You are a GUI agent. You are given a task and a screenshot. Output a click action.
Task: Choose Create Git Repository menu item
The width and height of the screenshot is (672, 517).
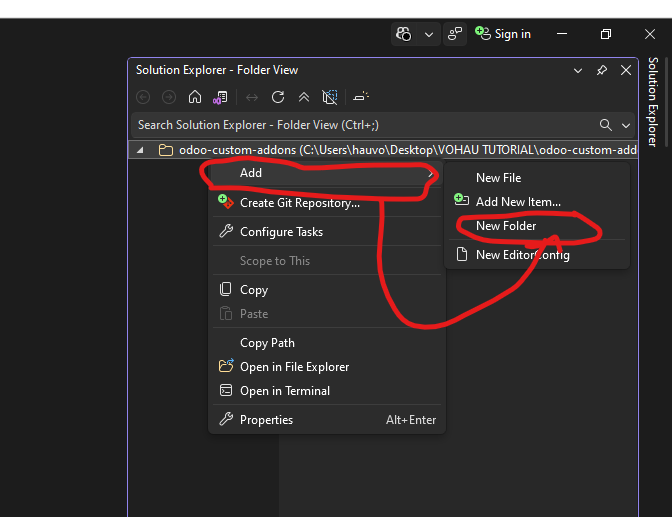coord(299,203)
